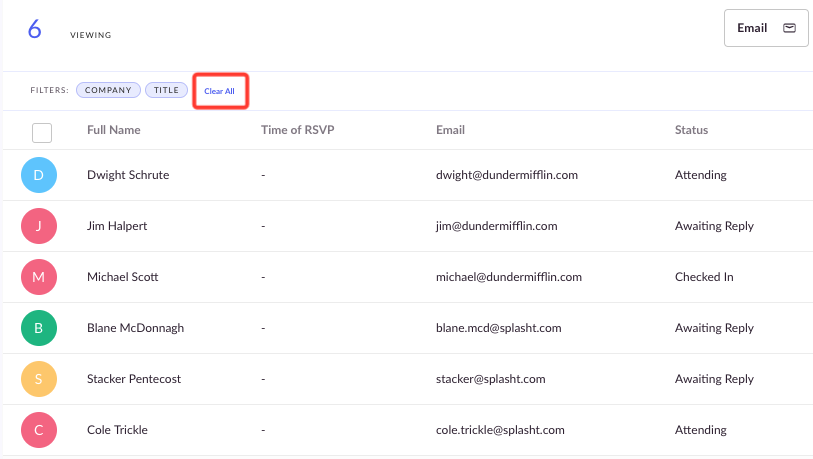The width and height of the screenshot is (813, 459).
Task: Sort by the Full Name column
Action: click(114, 130)
